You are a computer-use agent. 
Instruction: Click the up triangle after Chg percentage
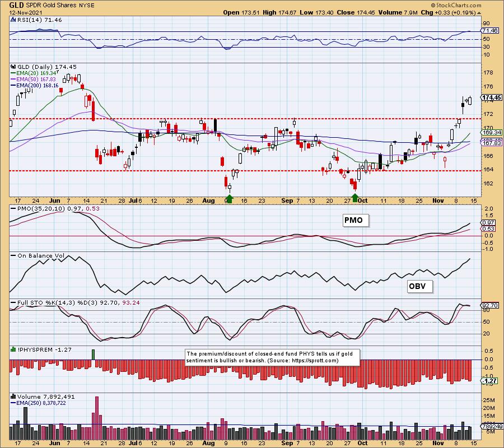[x=479, y=13]
